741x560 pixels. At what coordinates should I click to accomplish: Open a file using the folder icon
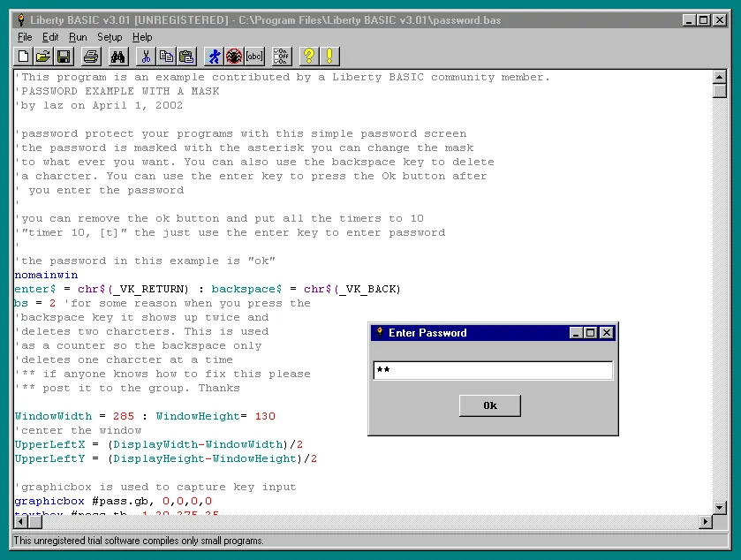43,57
